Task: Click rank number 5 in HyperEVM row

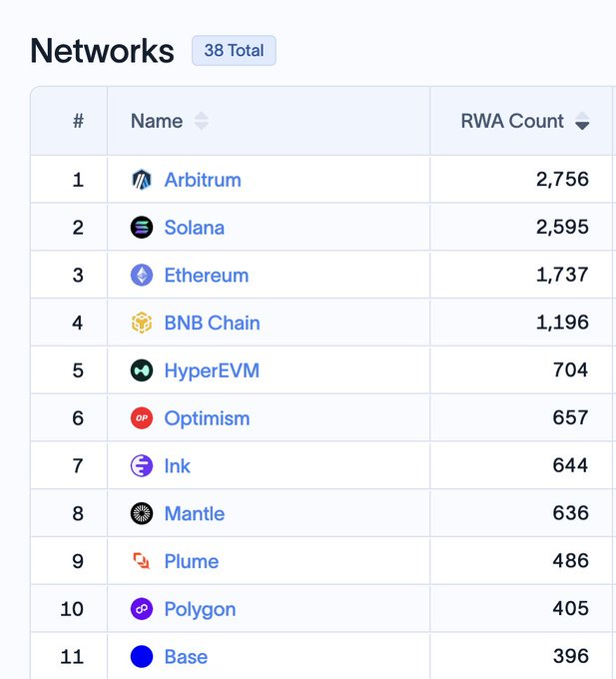Action: [78, 370]
